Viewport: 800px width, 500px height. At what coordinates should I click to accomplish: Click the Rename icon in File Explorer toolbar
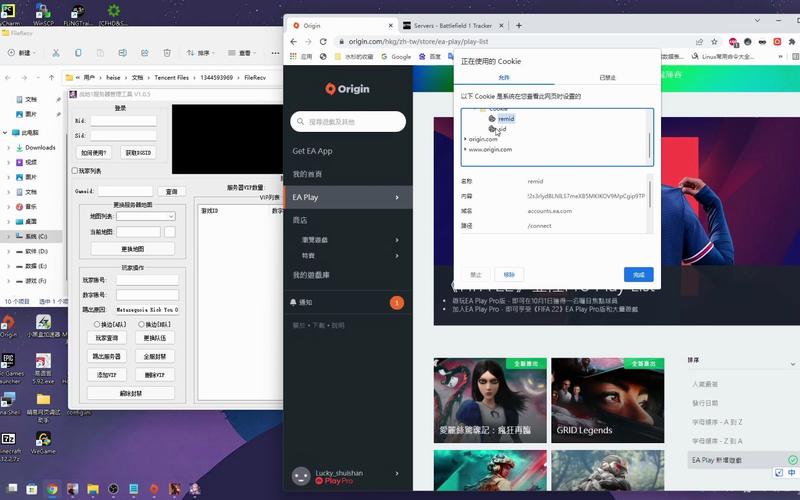[122, 53]
